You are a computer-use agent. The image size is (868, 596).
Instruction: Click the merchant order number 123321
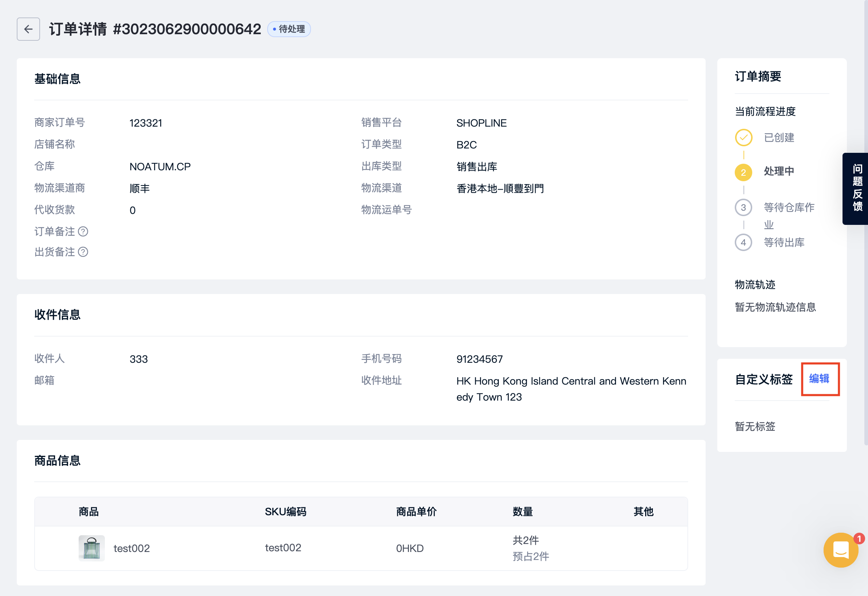(146, 123)
